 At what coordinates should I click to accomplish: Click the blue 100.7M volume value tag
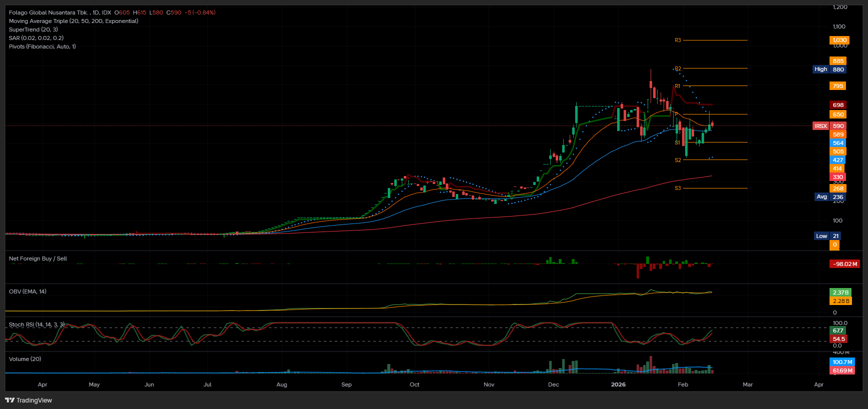point(842,362)
